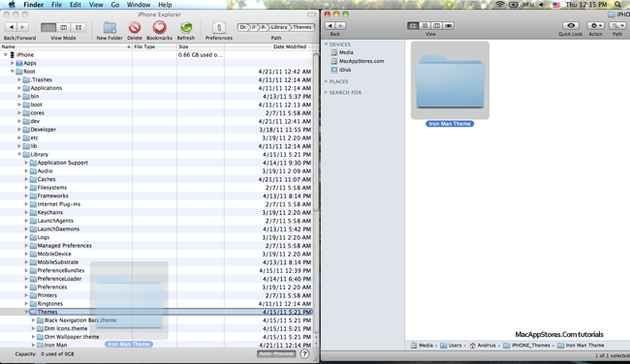
Task: Click Library segment in path bar
Action: [278, 27]
